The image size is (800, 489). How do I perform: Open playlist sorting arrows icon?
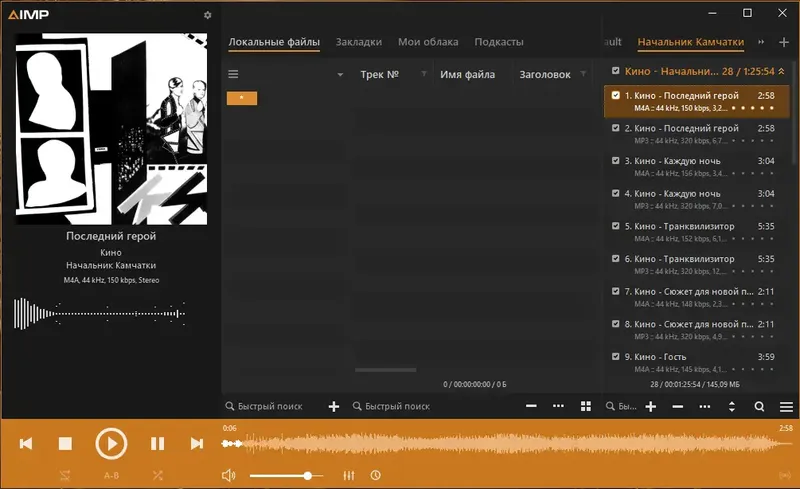click(732, 406)
